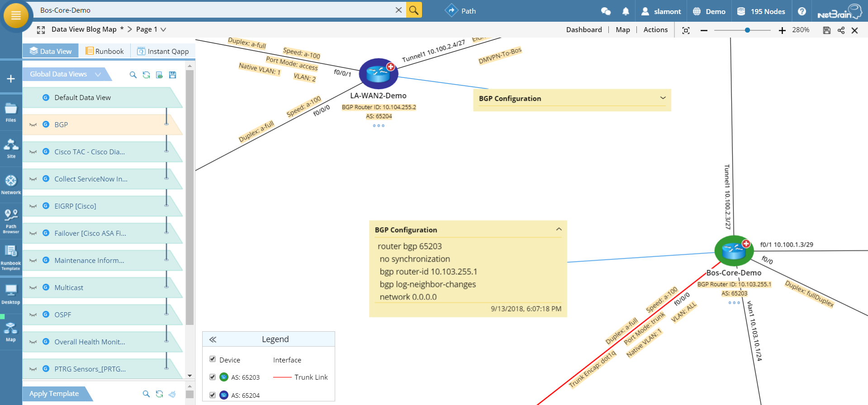Open the slamont user account
The image size is (868, 405).
(661, 11)
